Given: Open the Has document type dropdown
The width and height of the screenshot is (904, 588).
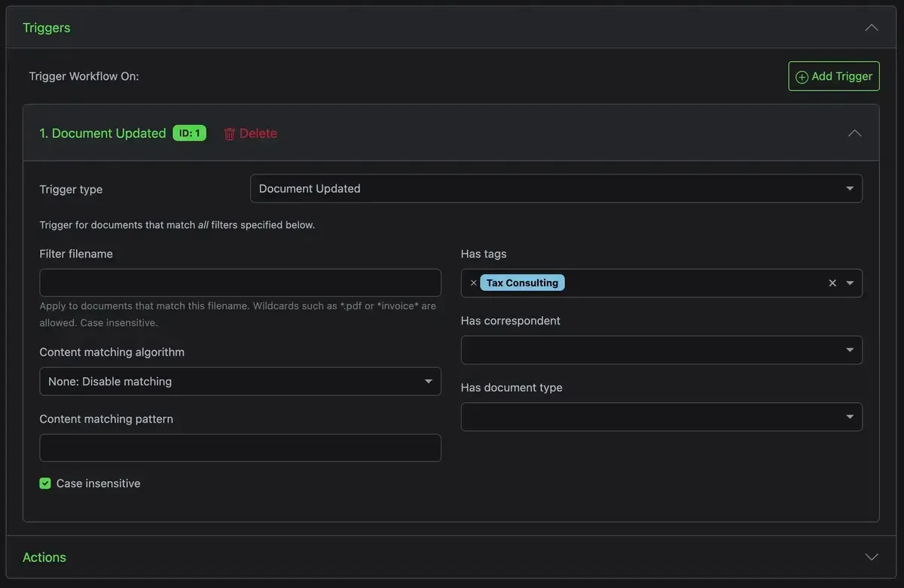Looking at the screenshot, I should [661, 416].
